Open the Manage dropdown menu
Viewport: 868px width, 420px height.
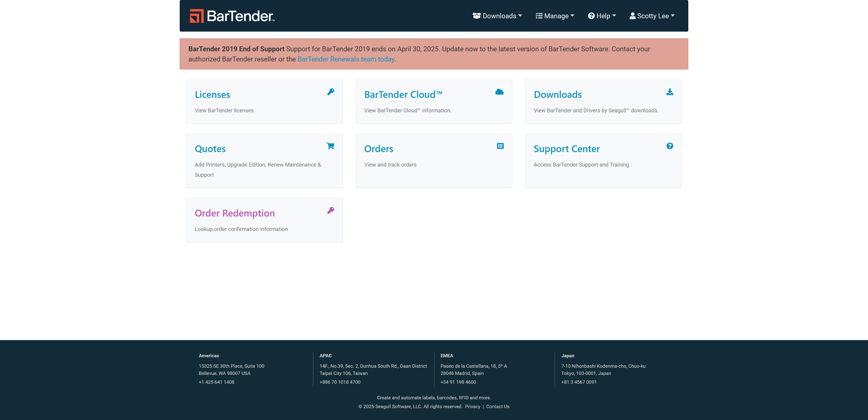click(x=555, y=16)
